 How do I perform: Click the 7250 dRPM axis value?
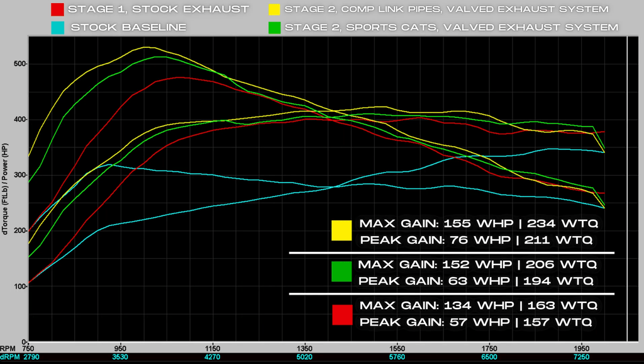(581, 357)
